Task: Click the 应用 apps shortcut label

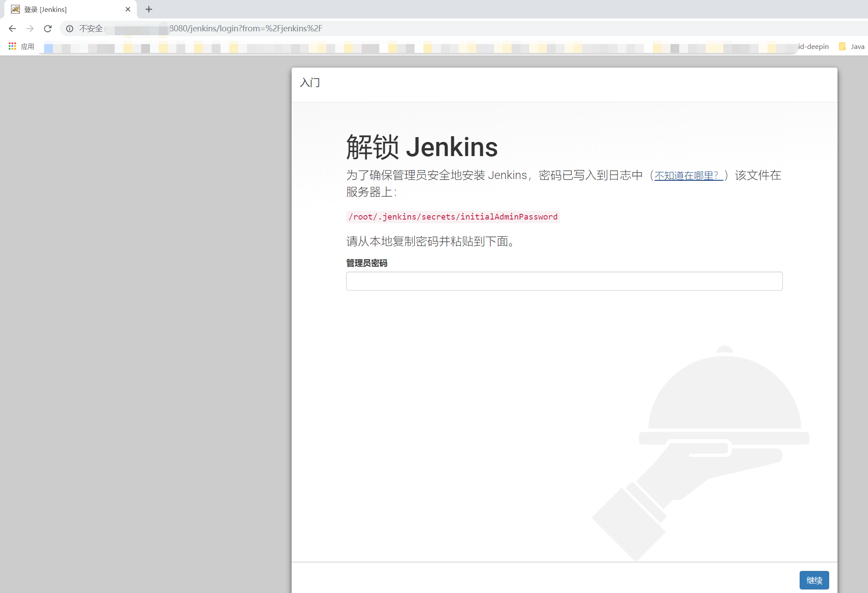Action: [x=27, y=46]
